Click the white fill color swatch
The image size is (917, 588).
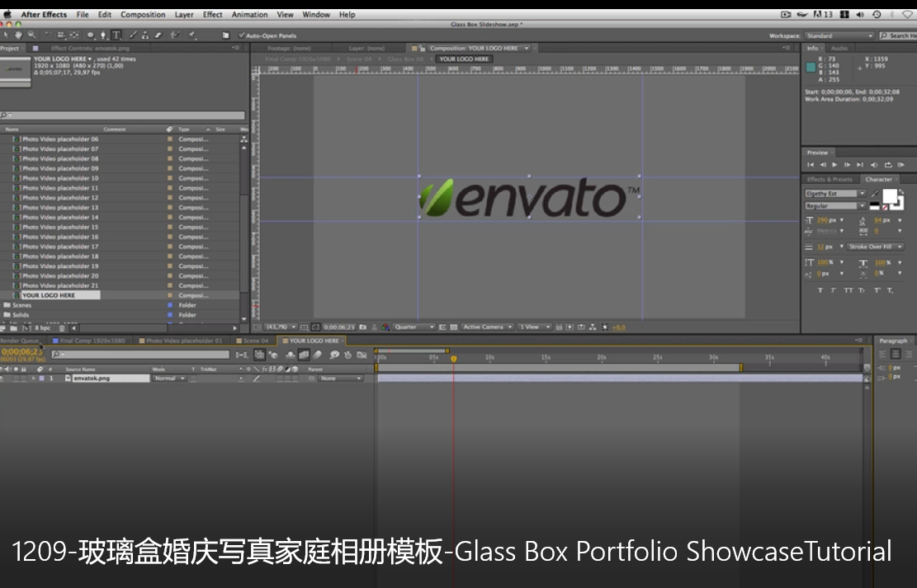point(890,197)
